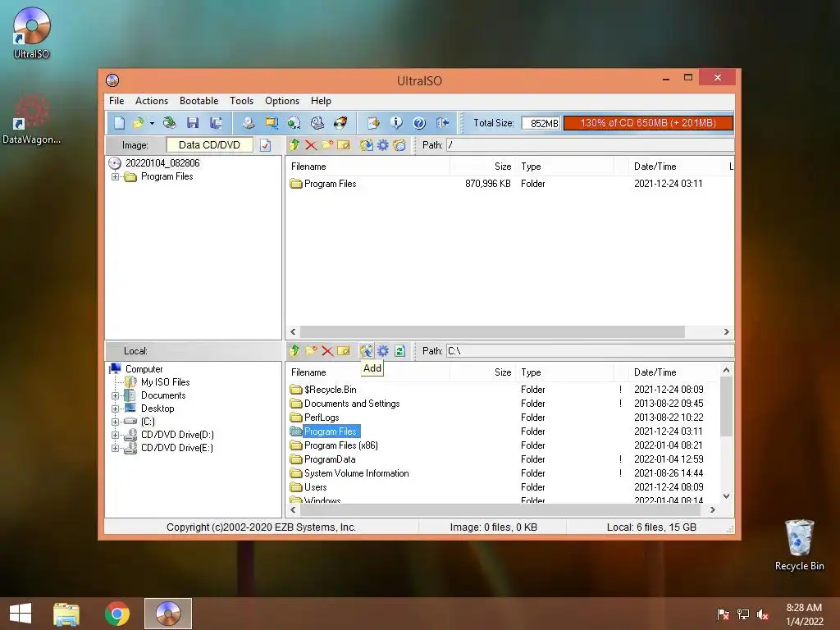Open the Actions menu

pyautogui.click(x=152, y=101)
